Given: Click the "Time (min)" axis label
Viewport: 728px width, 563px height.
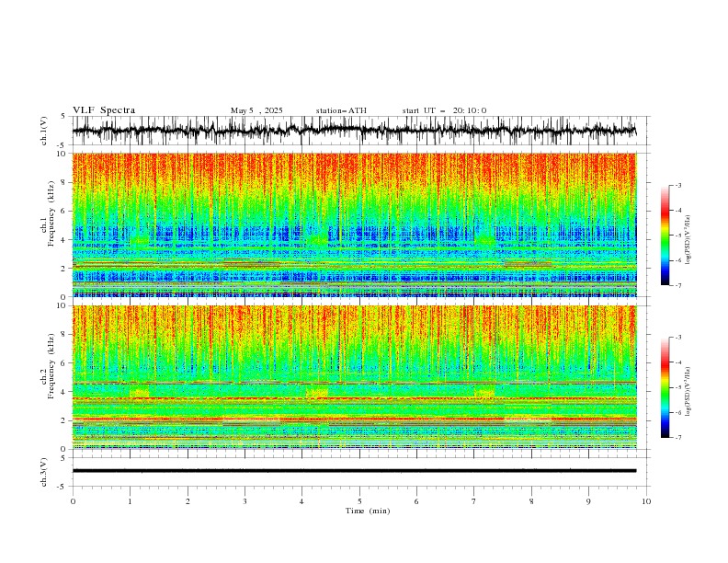Looking at the screenshot, I should [368, 511].
